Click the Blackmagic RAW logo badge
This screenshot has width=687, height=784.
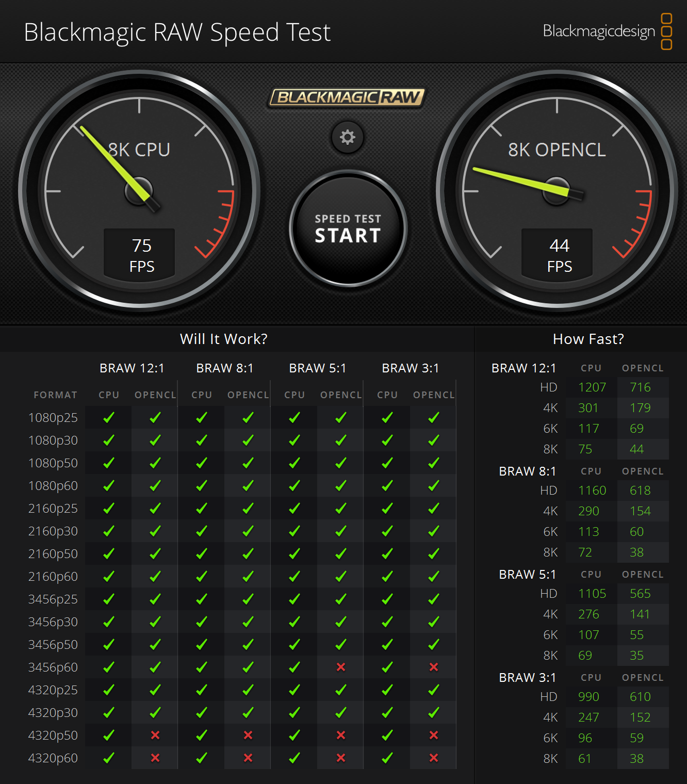[347, 97]
